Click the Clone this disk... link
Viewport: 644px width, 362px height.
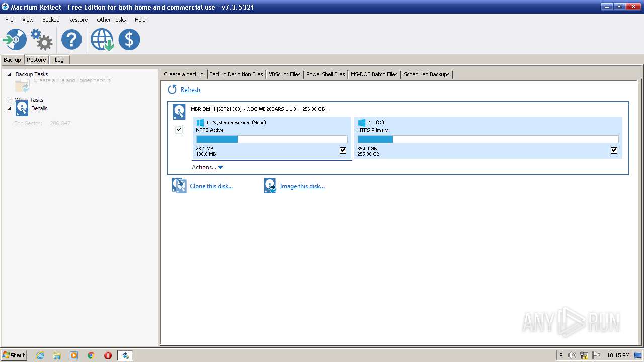tap(211, 186)
